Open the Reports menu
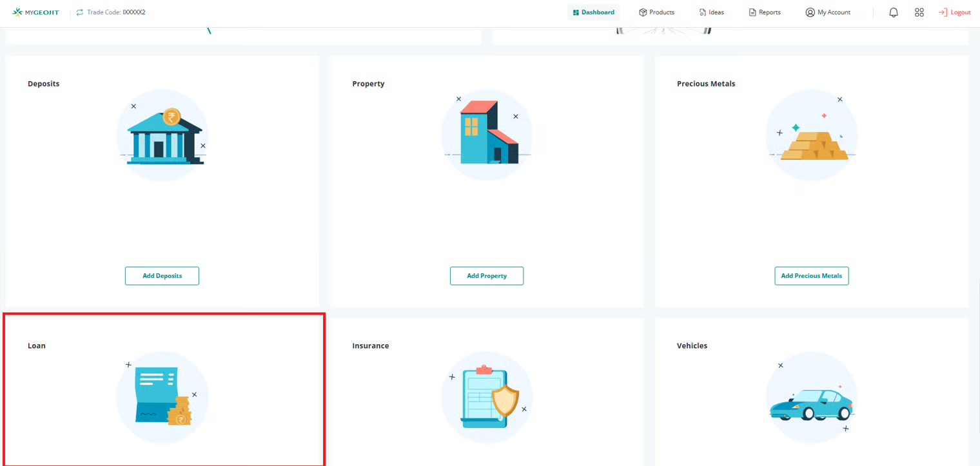Image resolution: width=980 pixels, height=466 pixels. pos(765,12)
